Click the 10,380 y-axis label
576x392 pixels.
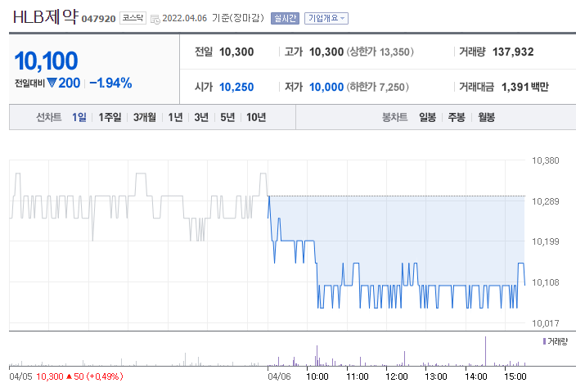546,160
